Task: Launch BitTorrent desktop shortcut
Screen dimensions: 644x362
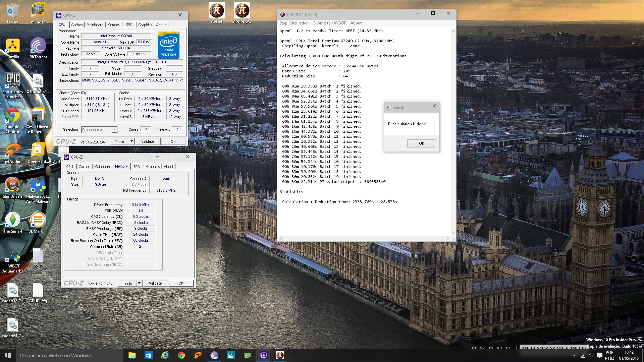Action: tap(38, 49)
